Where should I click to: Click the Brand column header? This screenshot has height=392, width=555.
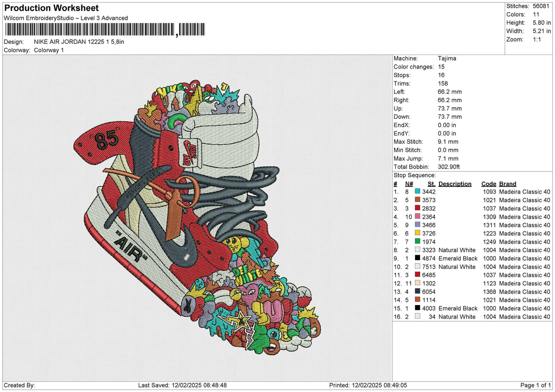[x=507, y=184]
